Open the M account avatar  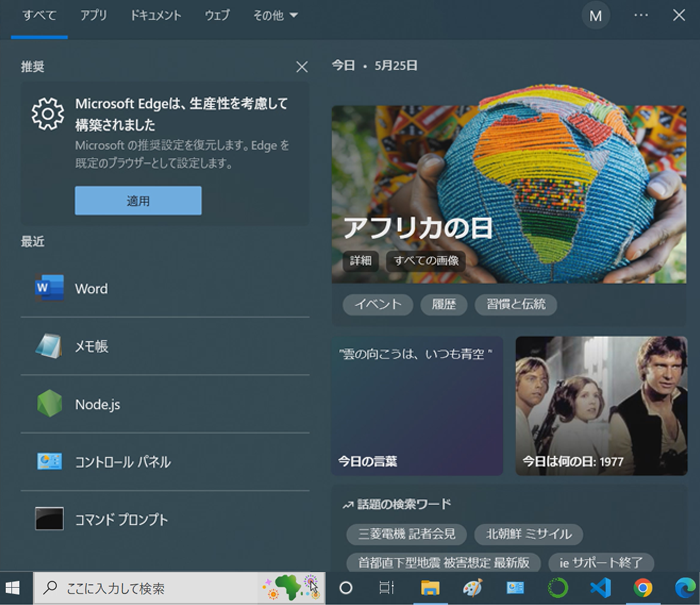(x=596, y=16)
